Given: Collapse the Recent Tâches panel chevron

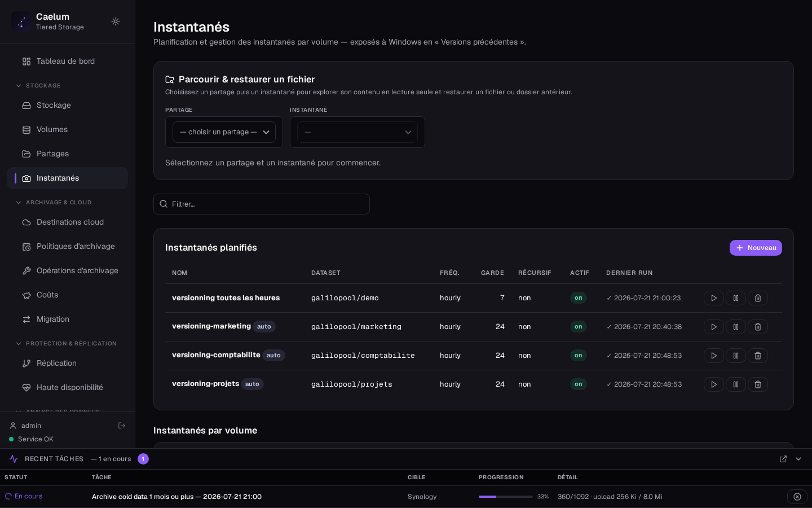Looking at the screenshot, I should point(798,459).
